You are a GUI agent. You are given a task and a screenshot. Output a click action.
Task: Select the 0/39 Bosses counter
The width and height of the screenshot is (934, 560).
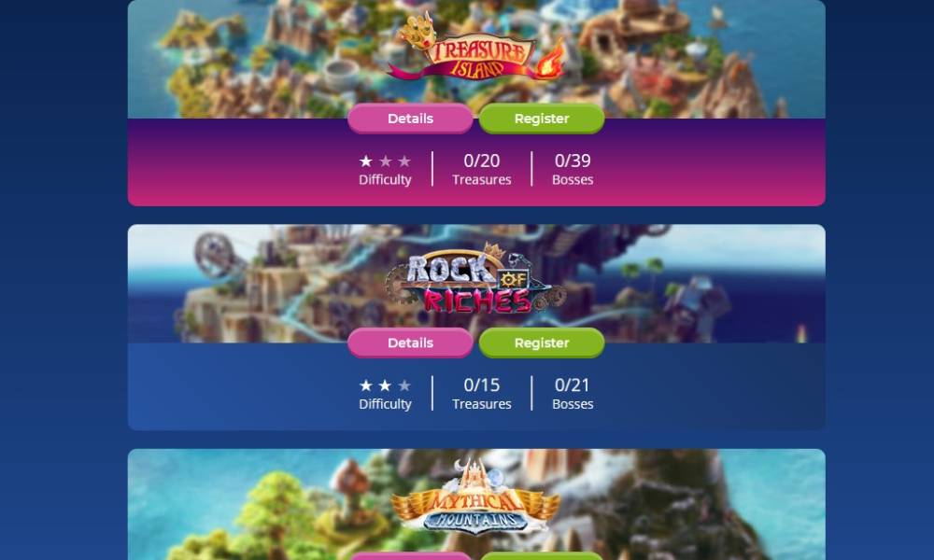point(573,169)
